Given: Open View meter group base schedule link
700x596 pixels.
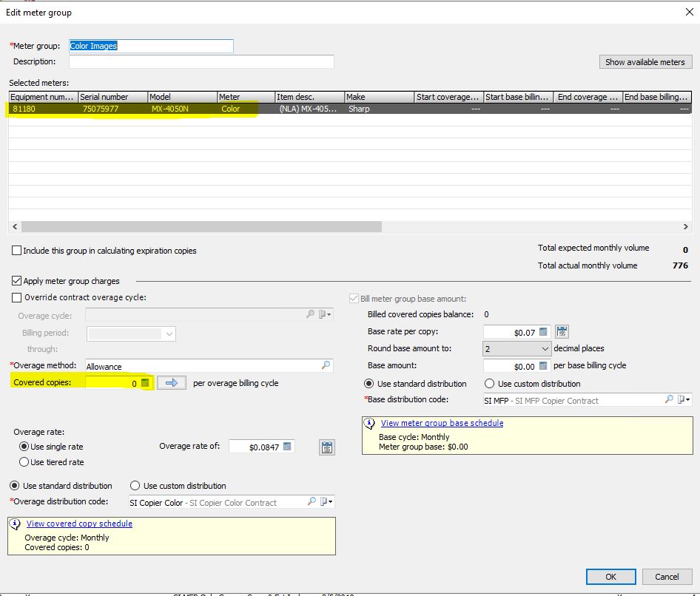Looking at the screenshot, I should coord(442,423).
